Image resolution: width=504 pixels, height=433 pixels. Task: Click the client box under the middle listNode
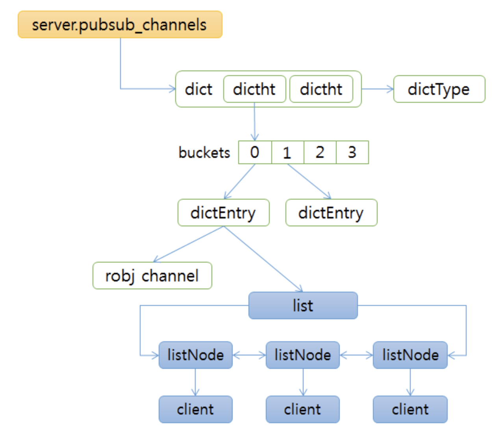click(x=303, y=409)
